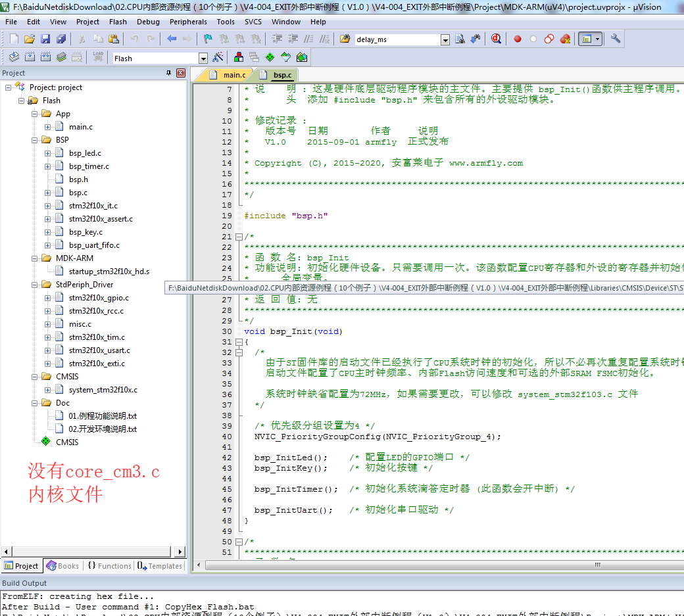Image resolution: width=684 pixels, height=616 pixels.
Task: Open the File menu
Action: coord(11,22)
